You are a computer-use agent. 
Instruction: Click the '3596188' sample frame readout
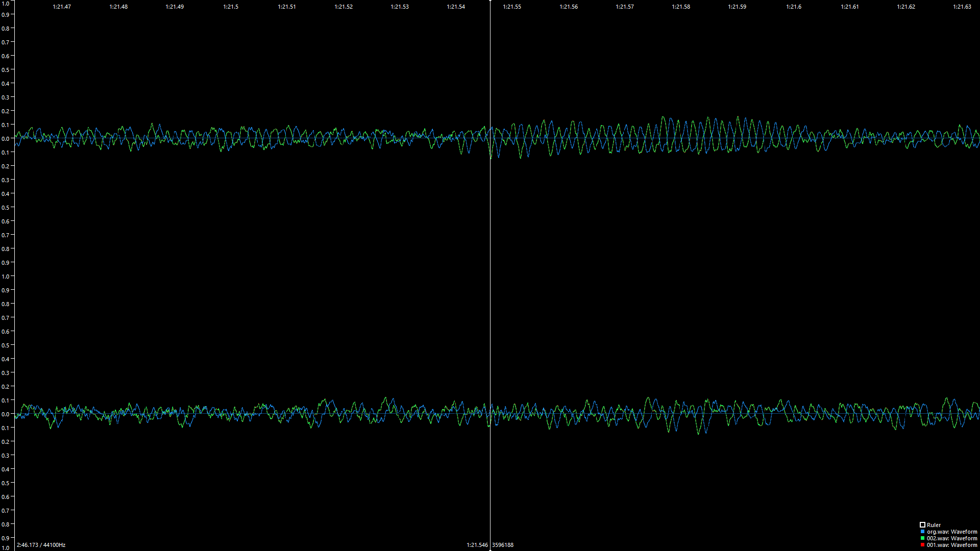point(503,545)
